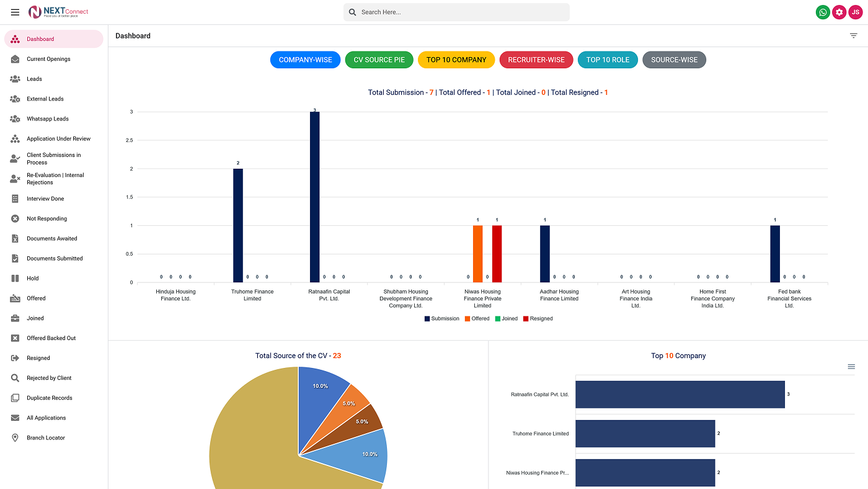Click the search magnifier icon
Screen dimensions: 868x489
pos(353,12)
